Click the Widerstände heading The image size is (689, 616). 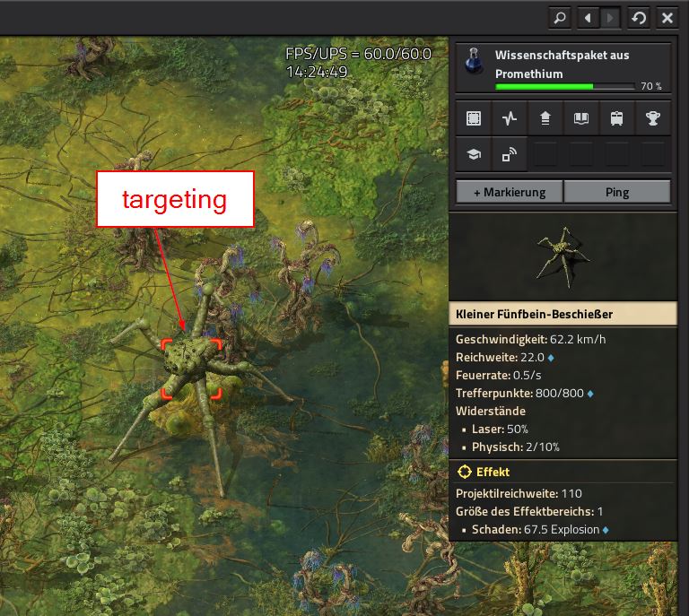[491, 411]
